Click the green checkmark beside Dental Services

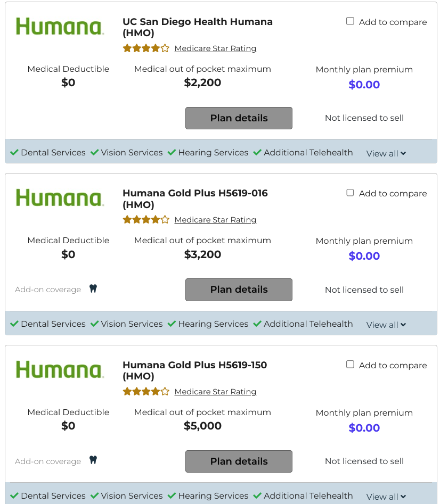pyautogui.click(x=14, y=152)
